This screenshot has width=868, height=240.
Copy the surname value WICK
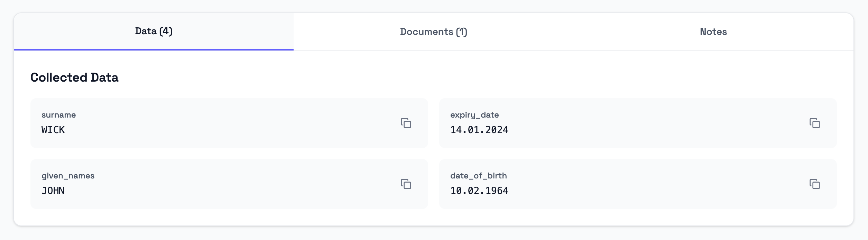click(406, 123)
